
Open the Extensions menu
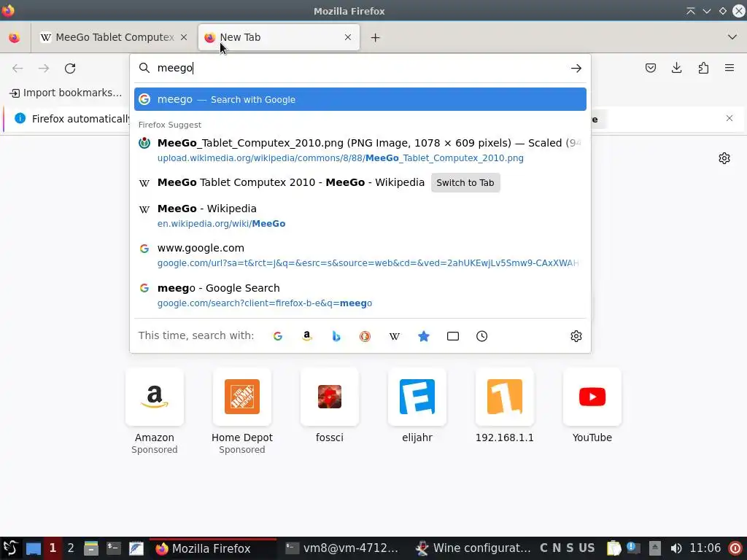coord(703,68)
